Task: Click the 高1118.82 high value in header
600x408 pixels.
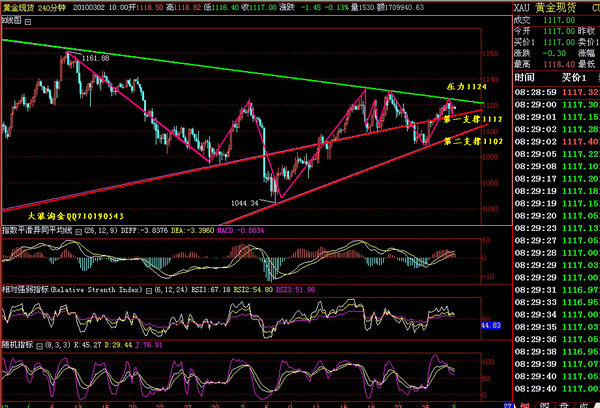Action: [x=183, y=7]
